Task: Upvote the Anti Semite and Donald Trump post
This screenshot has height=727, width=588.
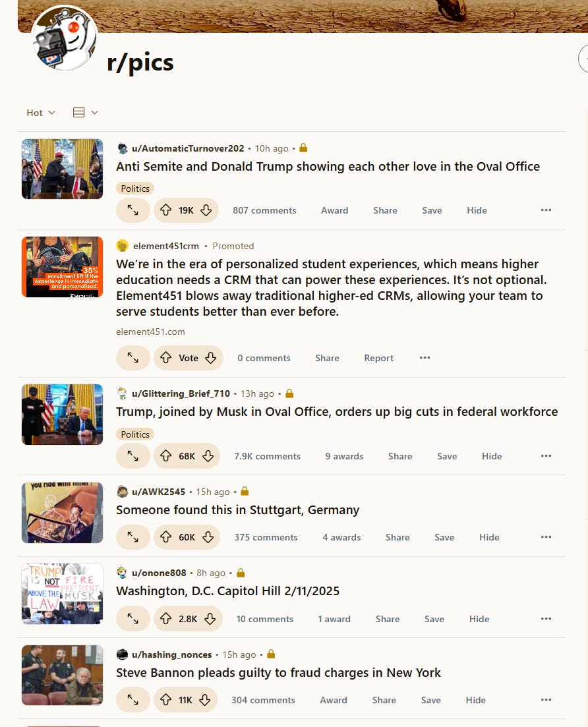Action: point(165,210)
